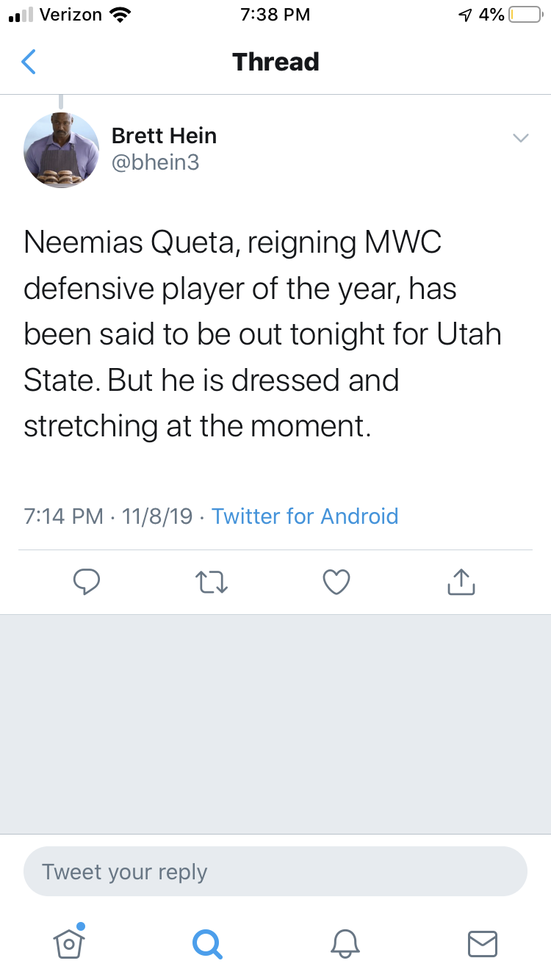551x980 pixels.
Task: Go back using the blue chevron
Action: click(29, 62)
